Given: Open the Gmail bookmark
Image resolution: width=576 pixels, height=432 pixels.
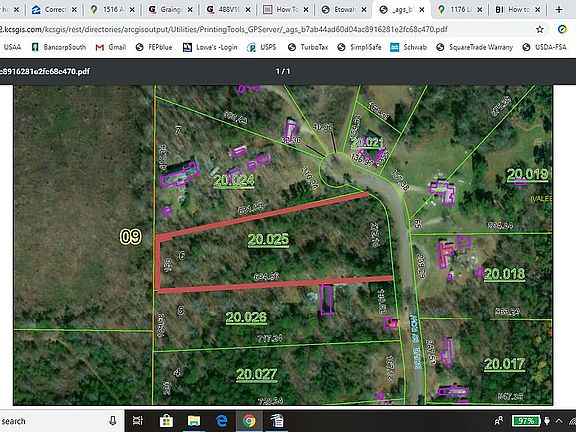Looking at the screenshot, I should point(111,47).
